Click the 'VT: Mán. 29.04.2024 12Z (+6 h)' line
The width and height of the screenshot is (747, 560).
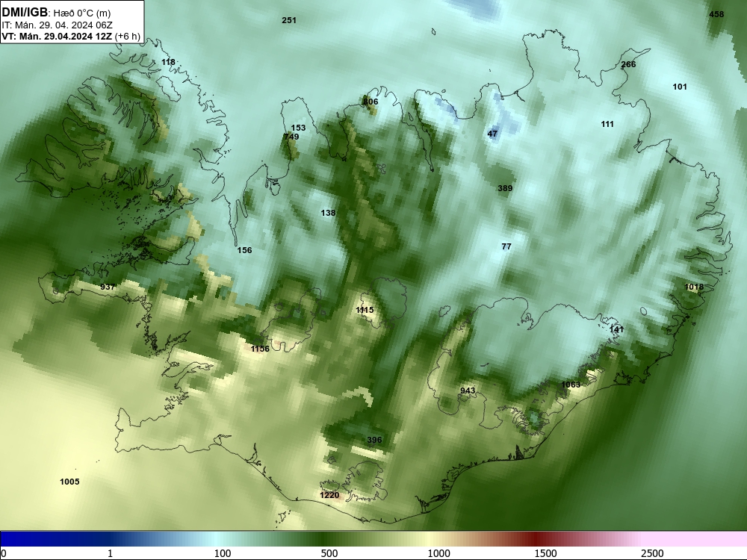point(71,37)
